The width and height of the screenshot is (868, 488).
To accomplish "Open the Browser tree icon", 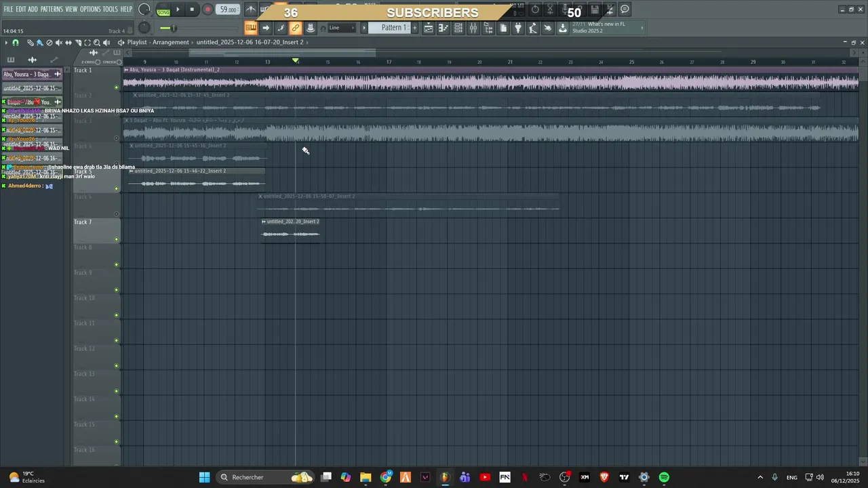I will point(488,28).
